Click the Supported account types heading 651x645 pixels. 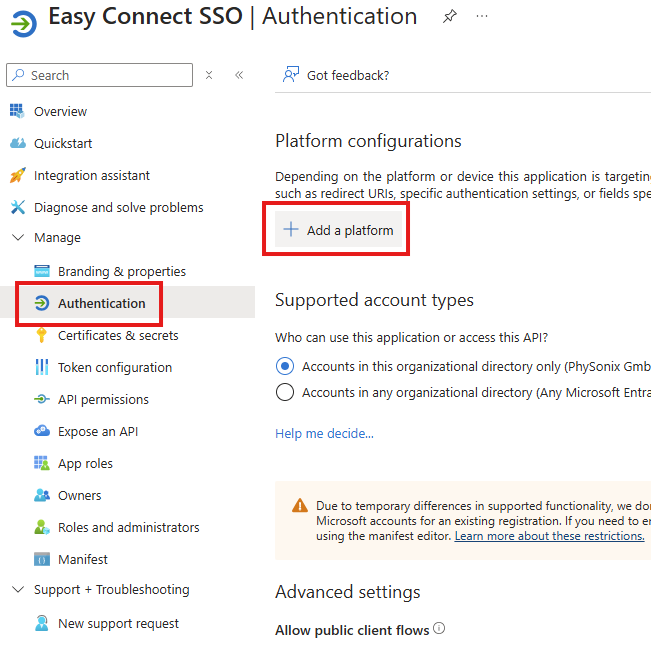click(374, 300)
